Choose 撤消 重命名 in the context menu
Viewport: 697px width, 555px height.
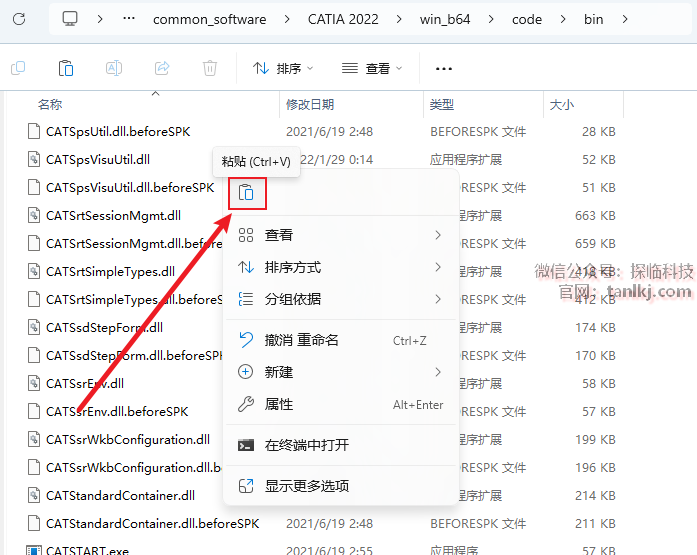point(341,340)
